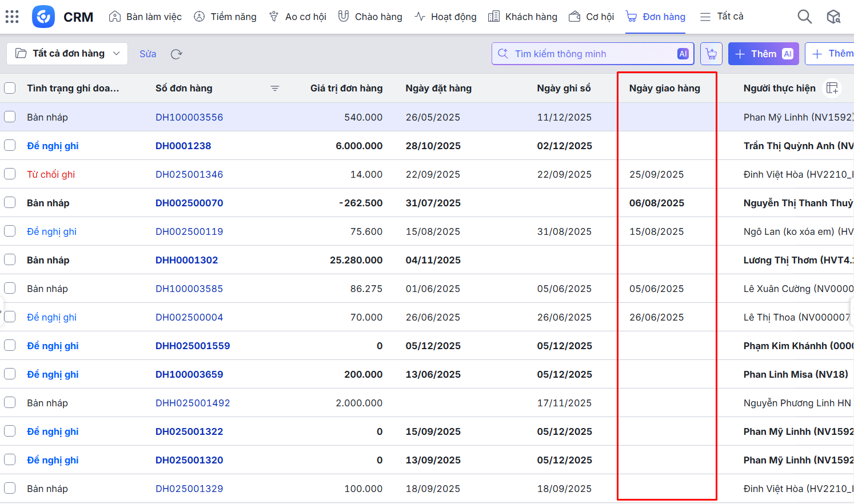Select the checkbox for row DH100003585
Screen dimensions: 854x504
(x=10, y=288)
